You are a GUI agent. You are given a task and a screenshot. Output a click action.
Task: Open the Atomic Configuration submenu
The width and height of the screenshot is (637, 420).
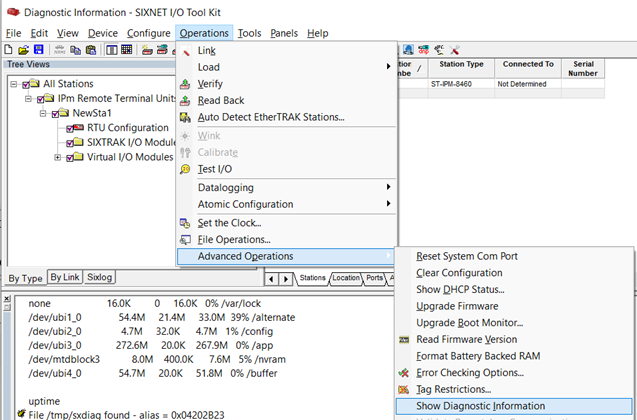coord(286,204)
